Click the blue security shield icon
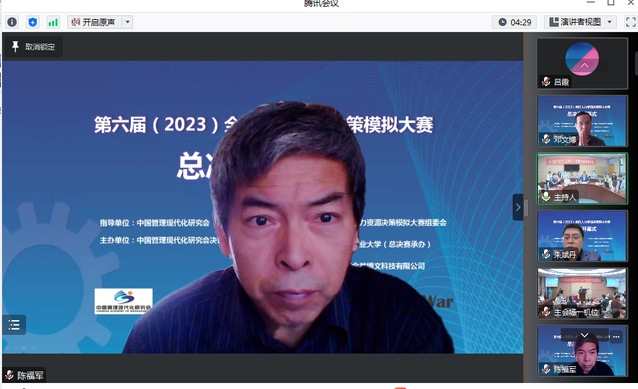 (x=33, y=22)
